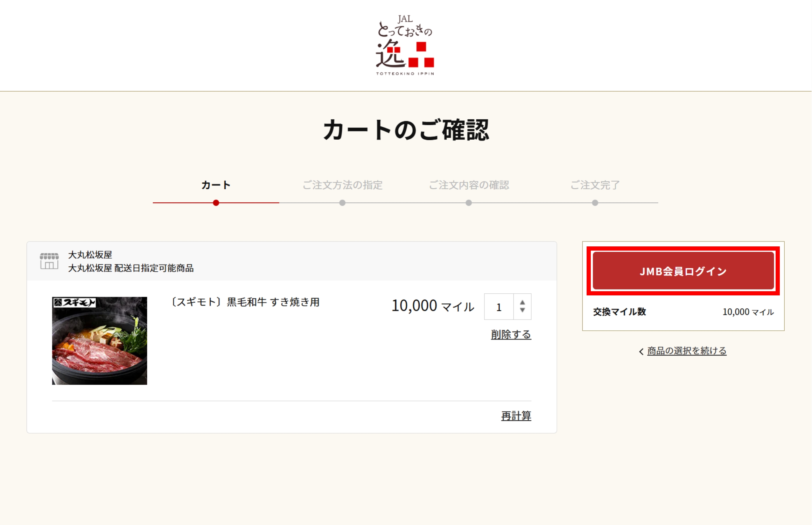Select the ご注文内容の確認 step label

pos(469,185)
